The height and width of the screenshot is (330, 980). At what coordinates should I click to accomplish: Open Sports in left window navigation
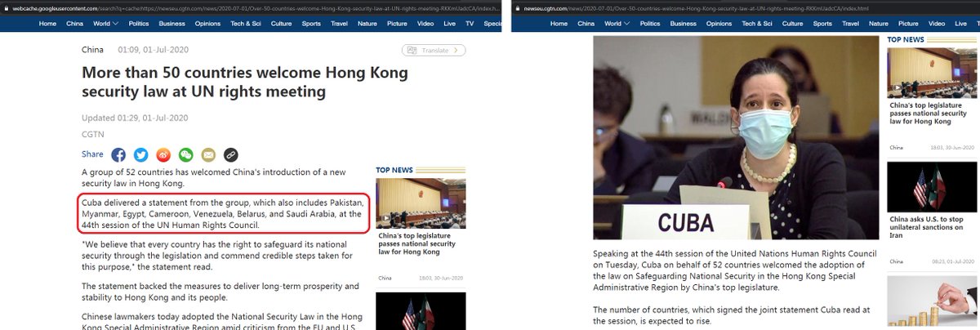coord(311,24)
